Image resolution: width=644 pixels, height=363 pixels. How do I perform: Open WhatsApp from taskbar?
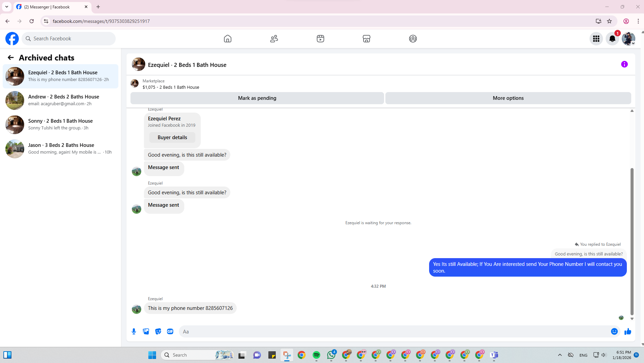331,355
